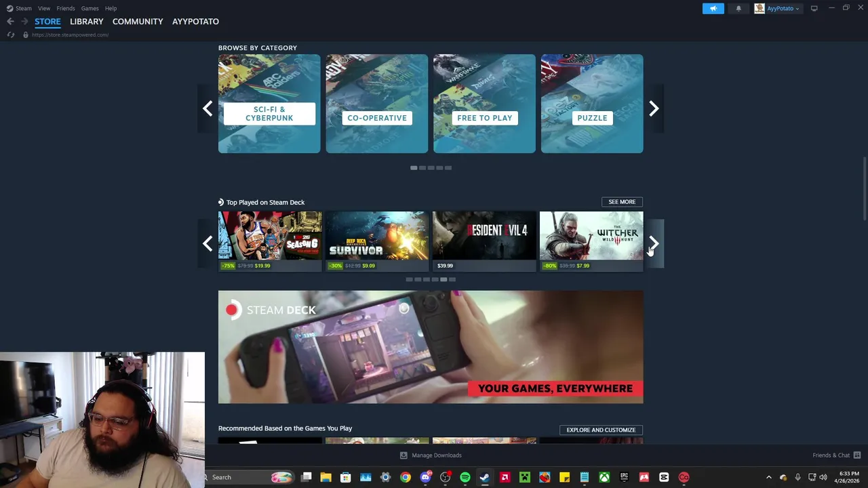The width and height of the screenshot is (868, 488).
Task: Click the Task View taskbar icon
Action: [306, 477]
